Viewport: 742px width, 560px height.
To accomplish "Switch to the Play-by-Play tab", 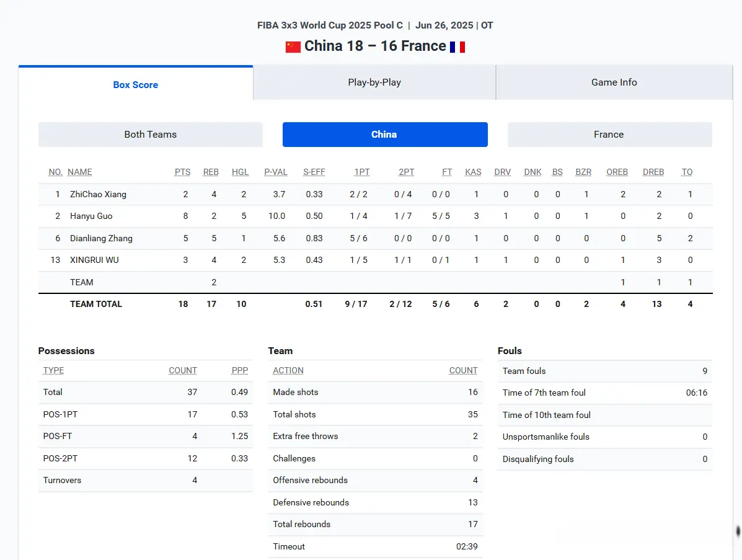I will click(x=374, y=82).
